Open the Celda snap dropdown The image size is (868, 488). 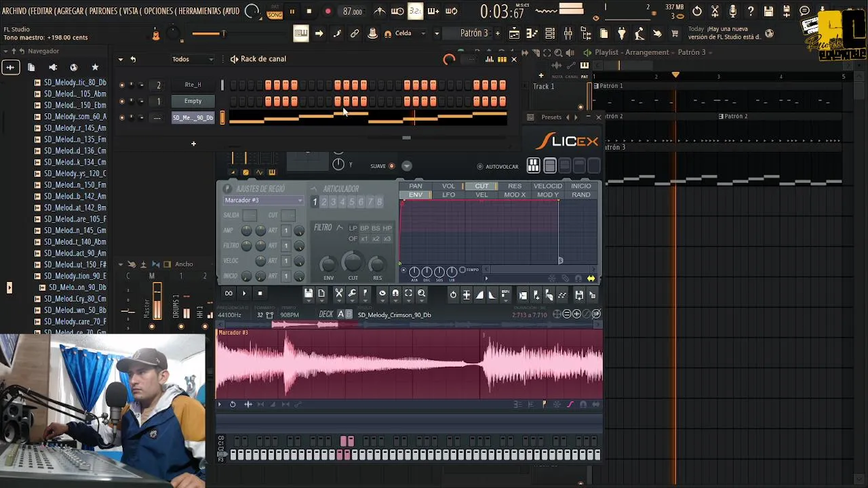(409, 33)
